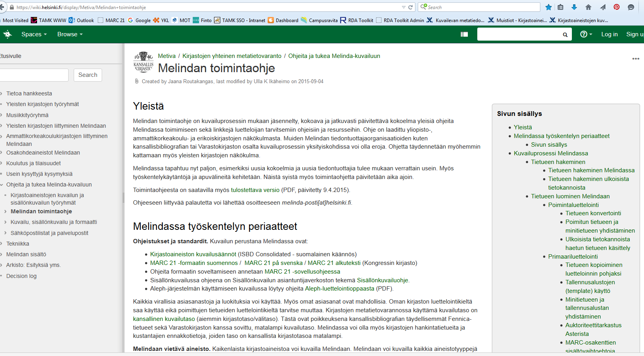Screen dimensions: 644x356
Task: Focus the sidebar page tree search field
Action: pyautogui.click(x=34, y=75)
